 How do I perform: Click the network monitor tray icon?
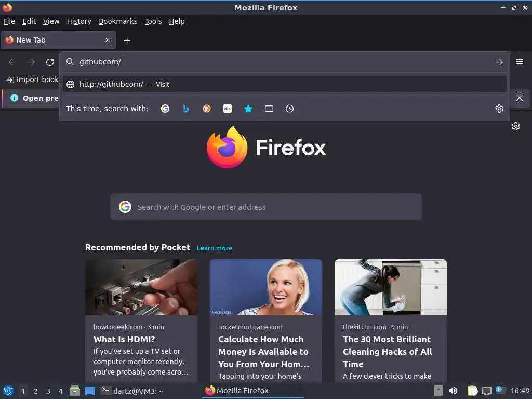tap(486, 391)
